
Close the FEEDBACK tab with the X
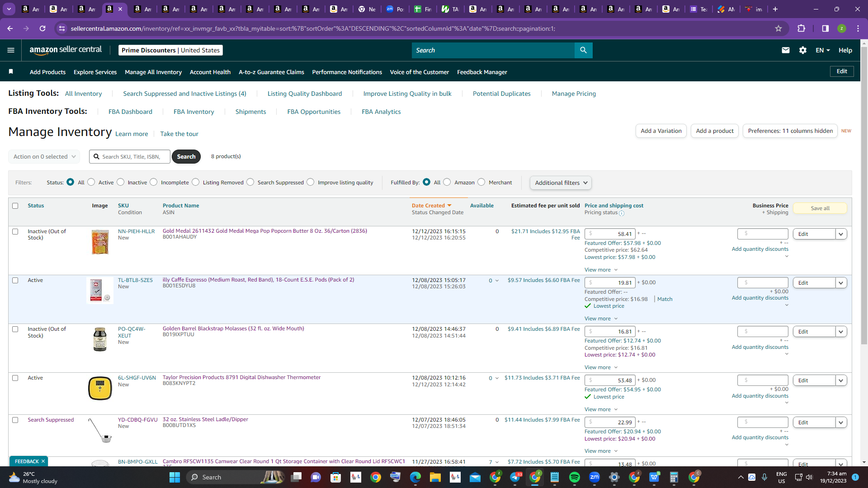pyautogui.click(x=43, y=461)
